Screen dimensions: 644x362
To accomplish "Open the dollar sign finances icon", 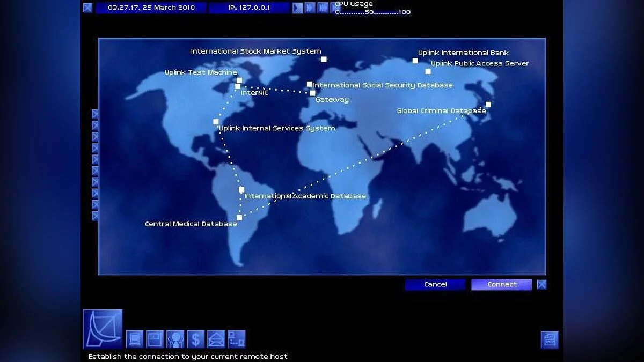I will pos(195,339).
